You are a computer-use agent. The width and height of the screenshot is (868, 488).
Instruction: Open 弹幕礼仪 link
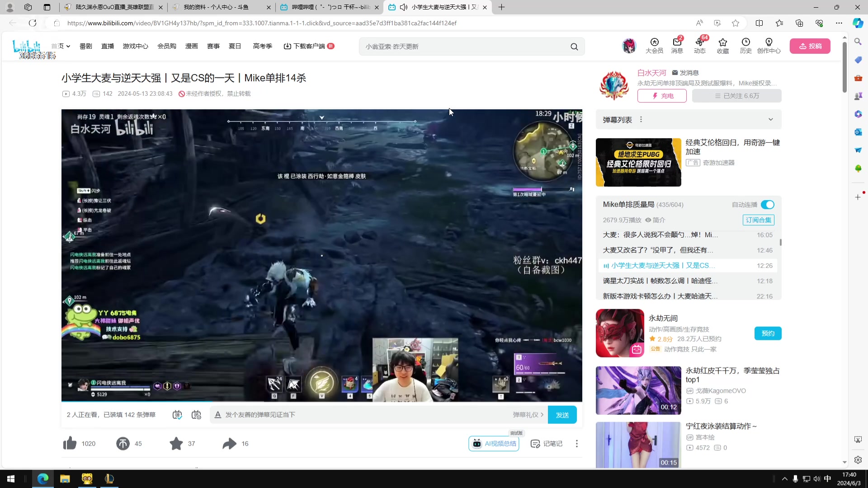click(x=528, y=415)
